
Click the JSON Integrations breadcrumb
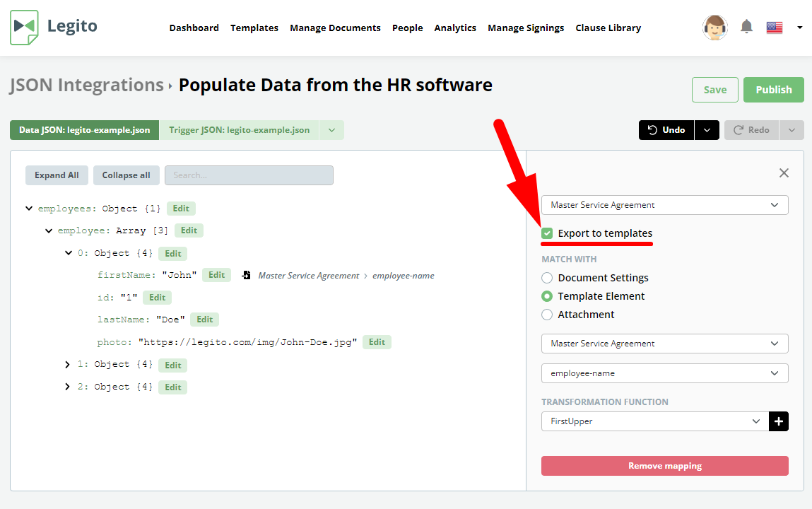pos(86,85)
